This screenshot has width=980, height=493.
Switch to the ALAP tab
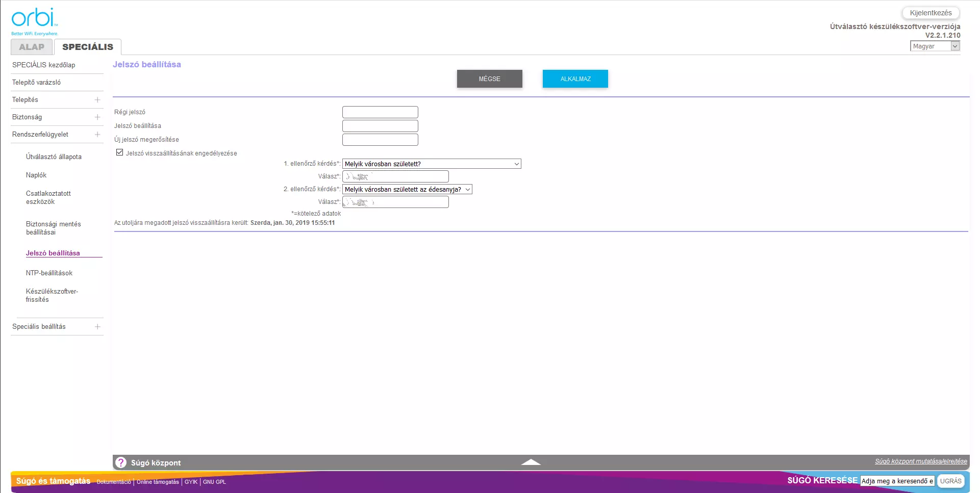[32, 47]
